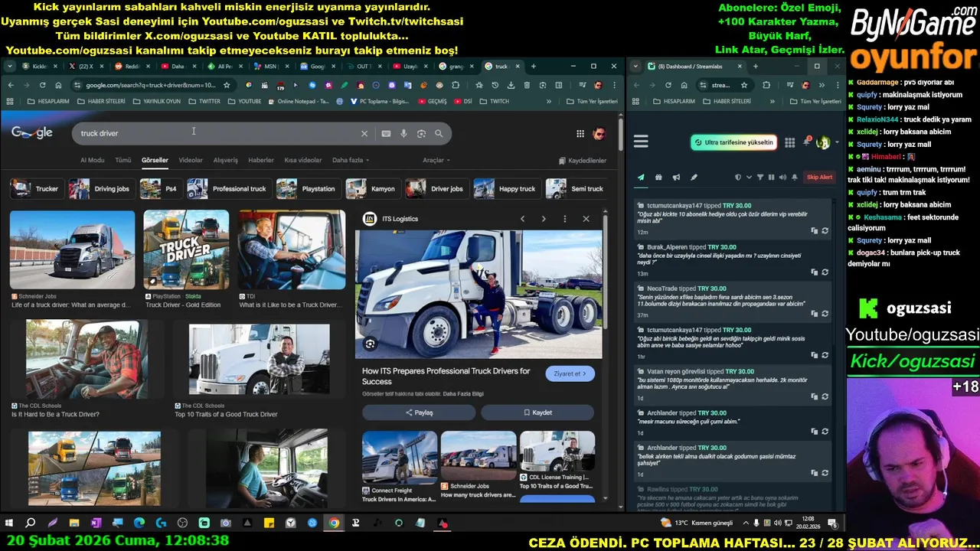
Task: Open Windows Start menu
Action: tap(9, 523)
